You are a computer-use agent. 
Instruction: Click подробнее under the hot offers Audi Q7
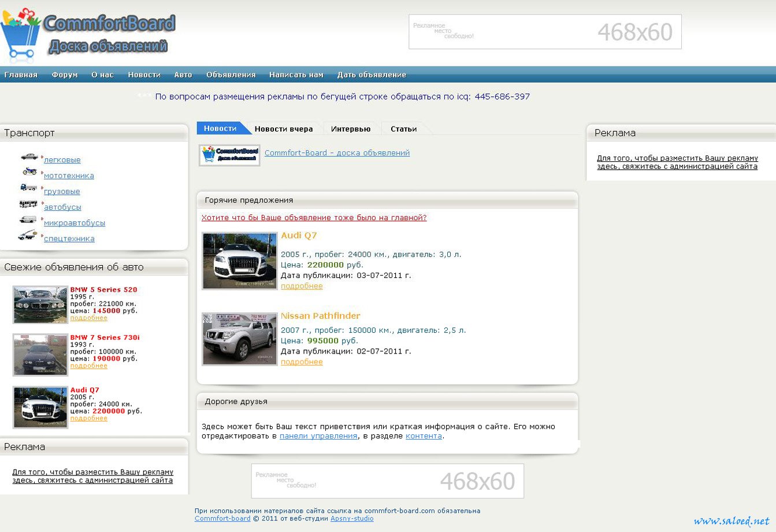tap(302, 286)
